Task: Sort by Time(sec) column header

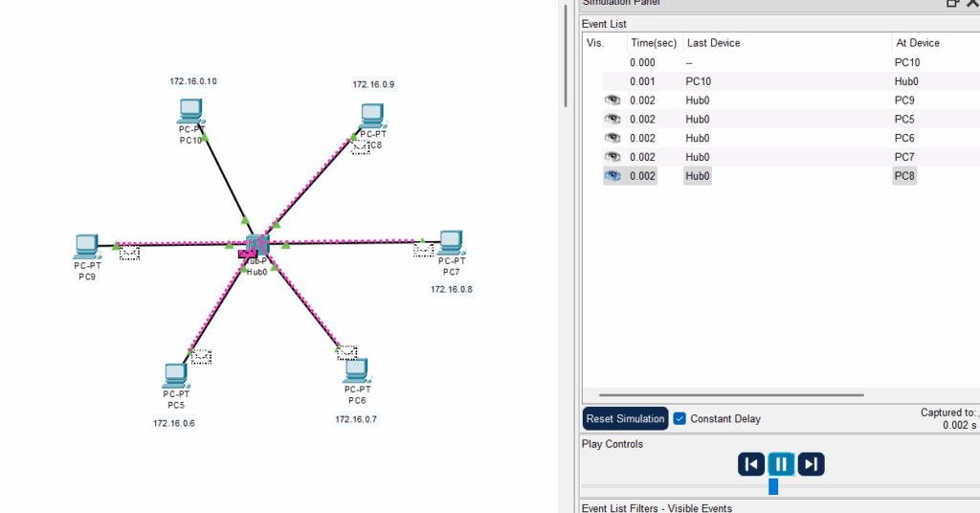Action: 654,43
